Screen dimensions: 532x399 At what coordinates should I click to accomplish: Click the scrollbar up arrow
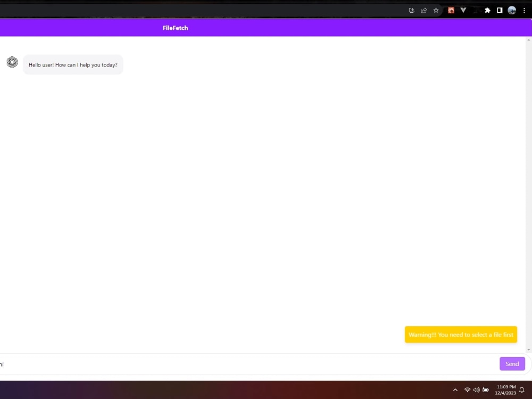tap(529, 40)
